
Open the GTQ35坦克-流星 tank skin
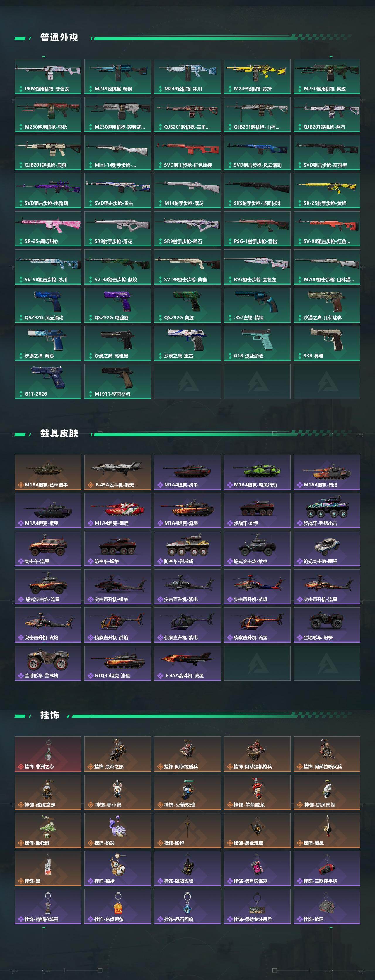click(118, 663)
